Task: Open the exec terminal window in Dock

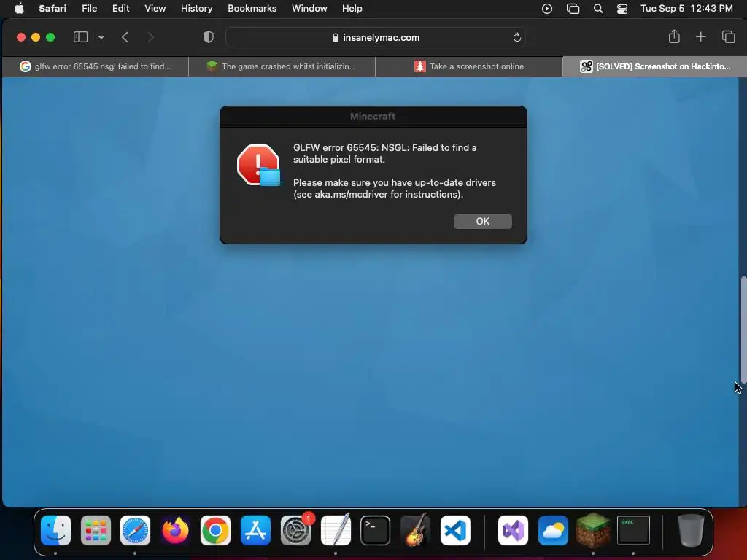Action: [x=633, y=530]
